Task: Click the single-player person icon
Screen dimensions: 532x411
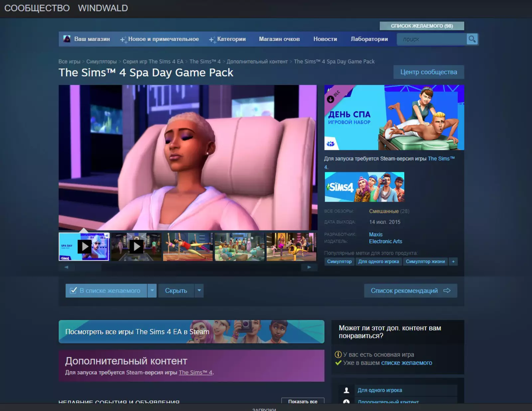Action: 346,390
